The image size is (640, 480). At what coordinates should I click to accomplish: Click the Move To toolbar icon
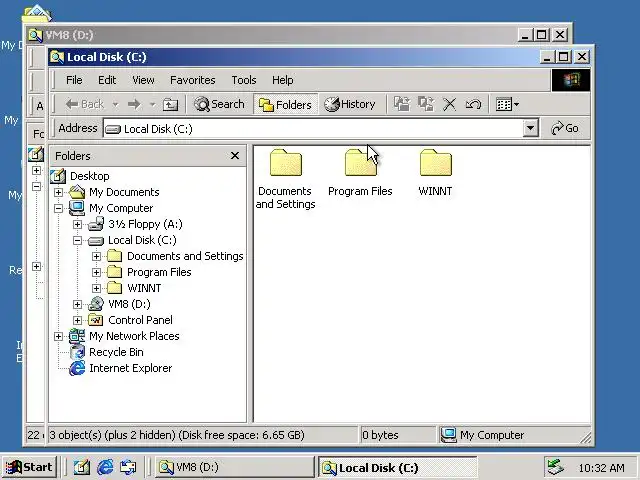click(402, 104)
